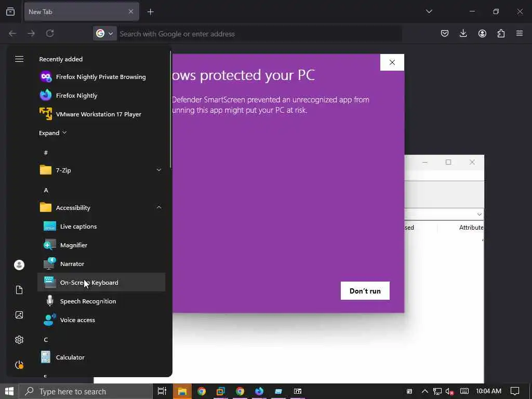
Task: Open Documents from Start sidebar
Action: tap(19, 290)
